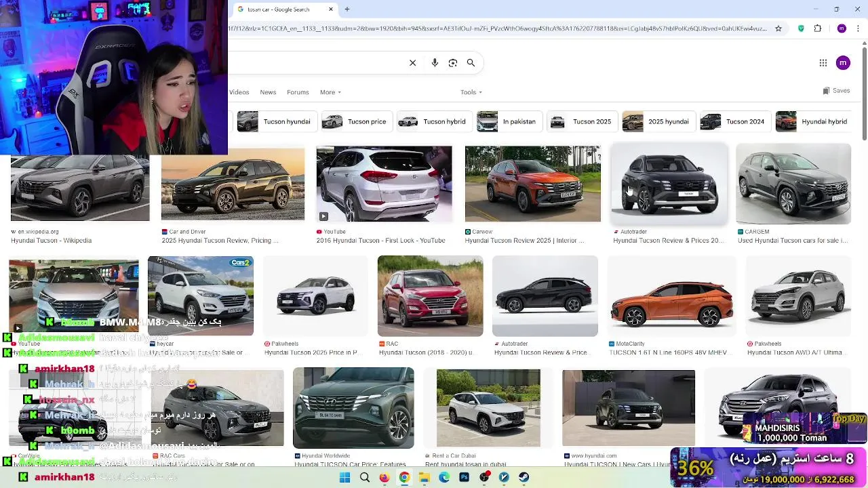Switch to Chrome in the taskbar
Image resolution: width=868 pixels, height=488 pixels.
click(404, 477)
